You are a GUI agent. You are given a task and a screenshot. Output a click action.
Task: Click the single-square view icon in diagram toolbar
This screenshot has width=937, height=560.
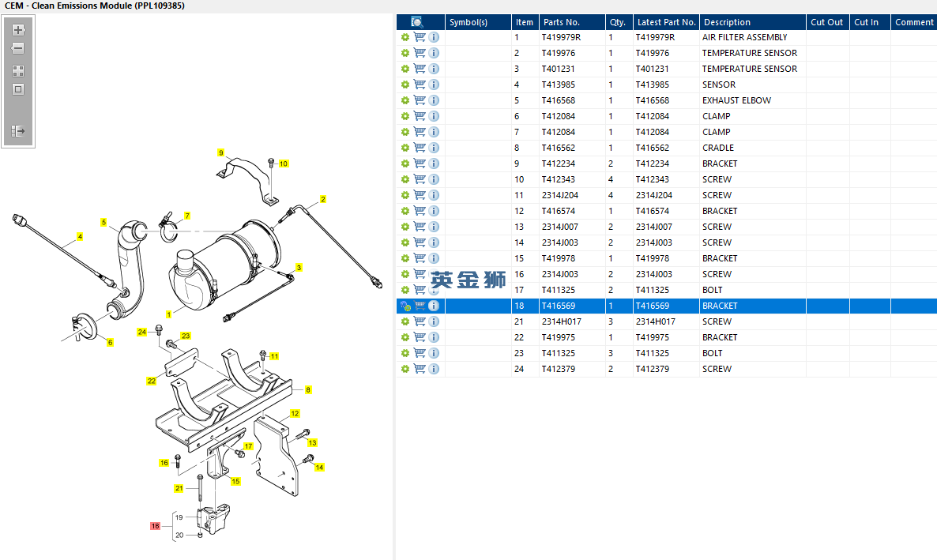(x=18, y=89)
